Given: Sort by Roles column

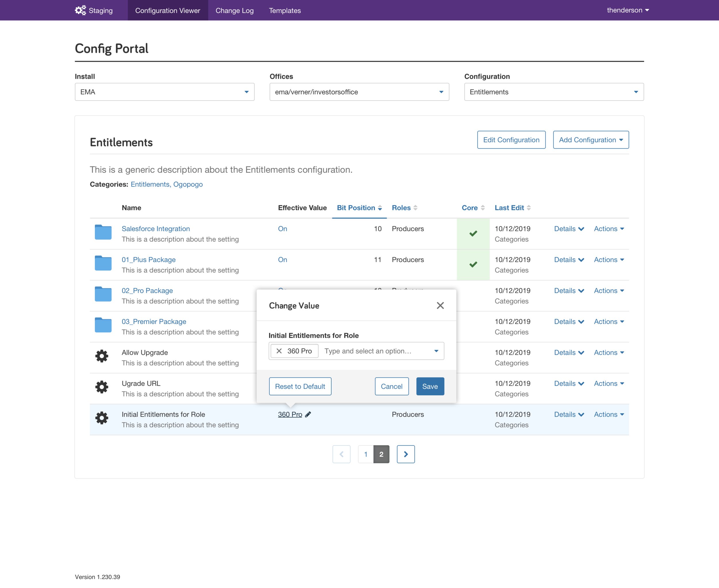Looking at the screenshot, I should [x=405, y=208].
